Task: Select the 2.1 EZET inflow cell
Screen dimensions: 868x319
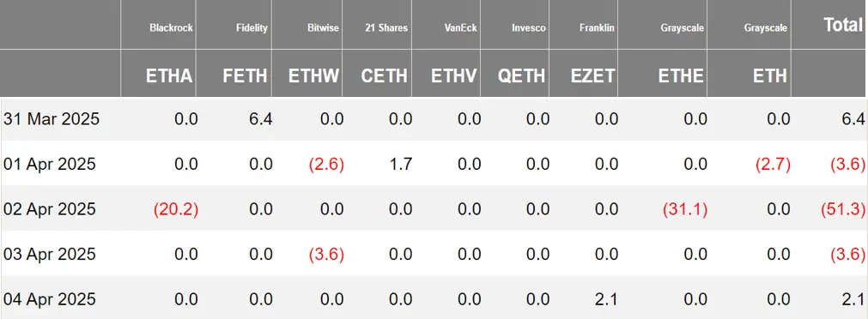Action: [x=606, y=299]
